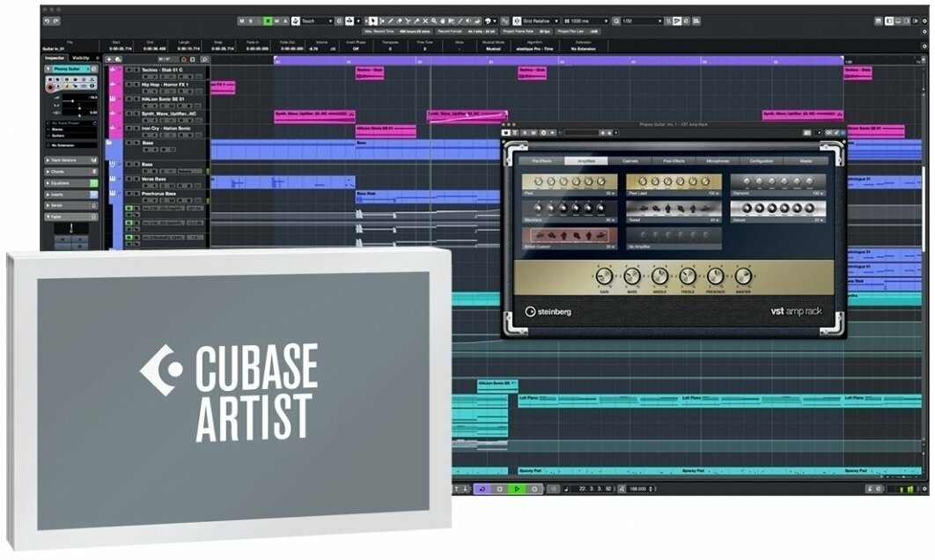935x560 pixels.
Task: Select the Plexi Lead amplifier model
Action: 674,185
